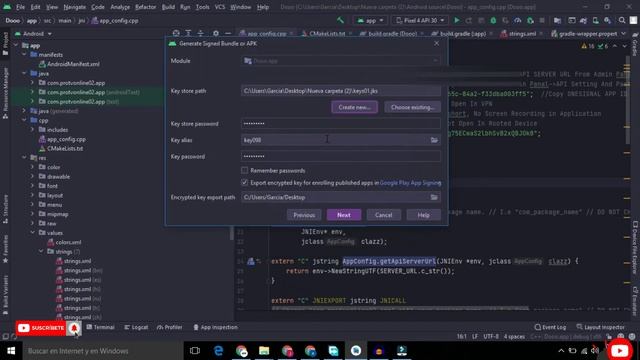The width and height of the screenshot is (640, 360).
Task: Click Choose existing... keystore button
Action: coord(412,107)
